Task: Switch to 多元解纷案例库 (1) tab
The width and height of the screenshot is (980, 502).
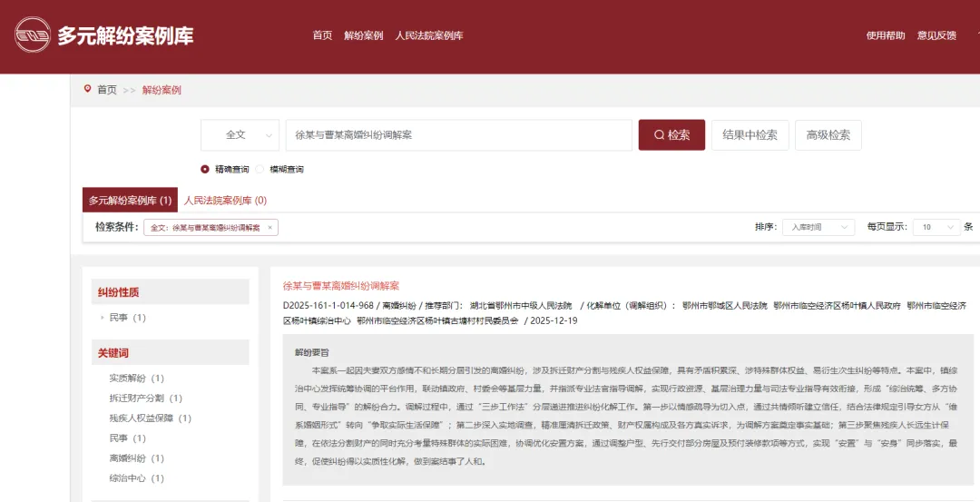Action: (x=130, y=200)
